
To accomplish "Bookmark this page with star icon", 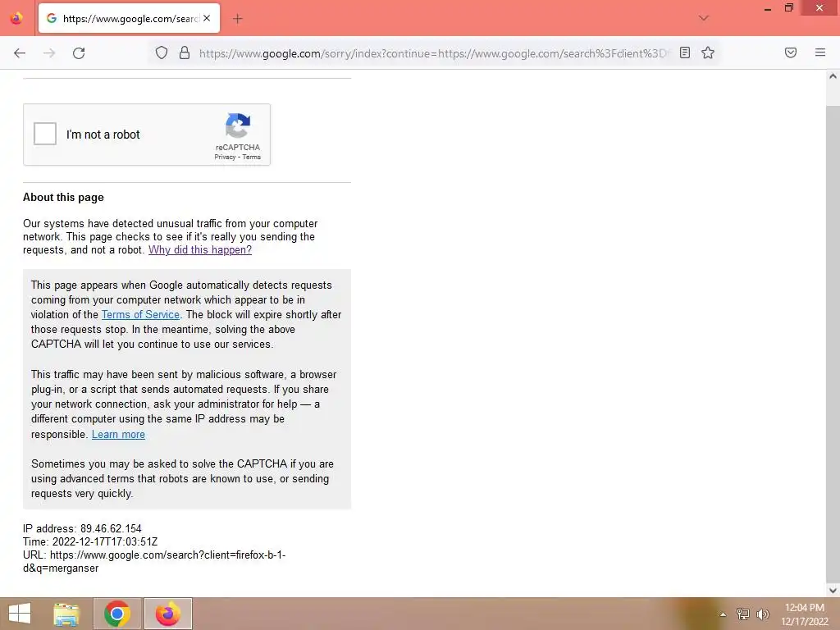I will pos(708,52).
